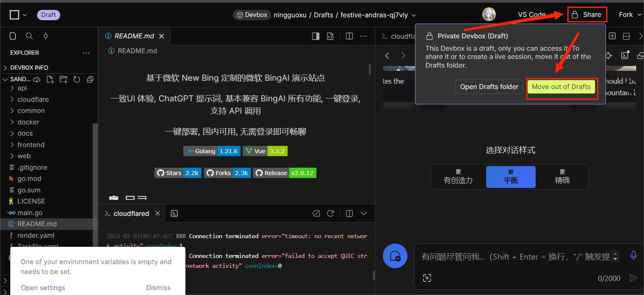The image size is (644, 295).
Task: Split the README.md editor
Action: point(349,36)
